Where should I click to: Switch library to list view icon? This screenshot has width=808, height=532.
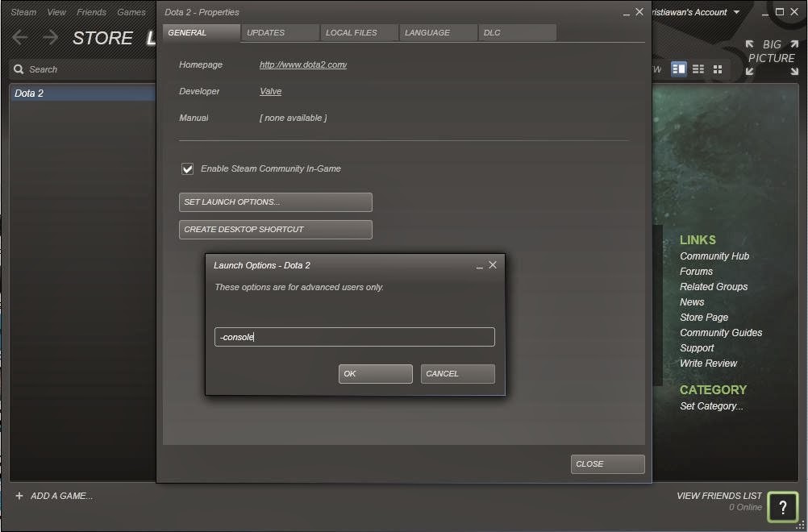pyautogui.click(x=698, y=69)
